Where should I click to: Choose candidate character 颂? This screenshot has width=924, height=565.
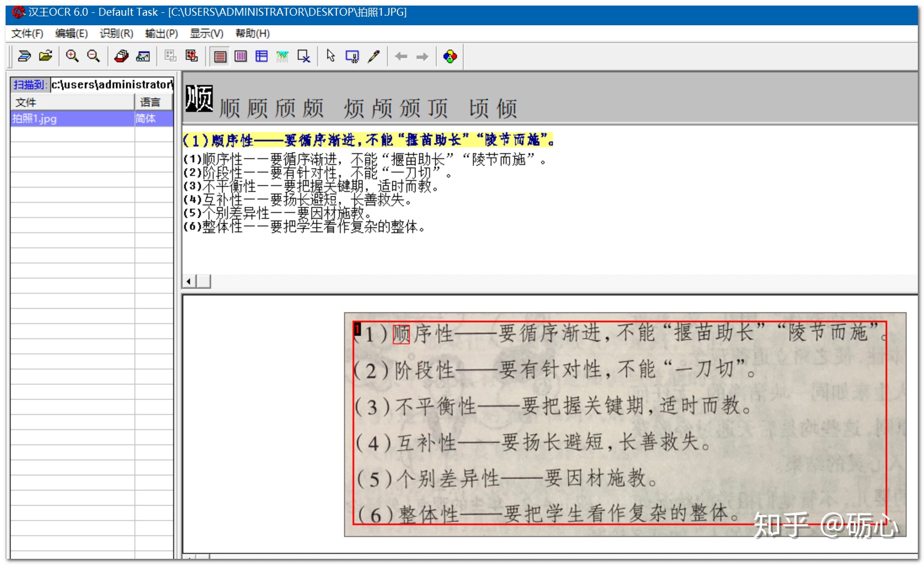[x=410, y=108]
